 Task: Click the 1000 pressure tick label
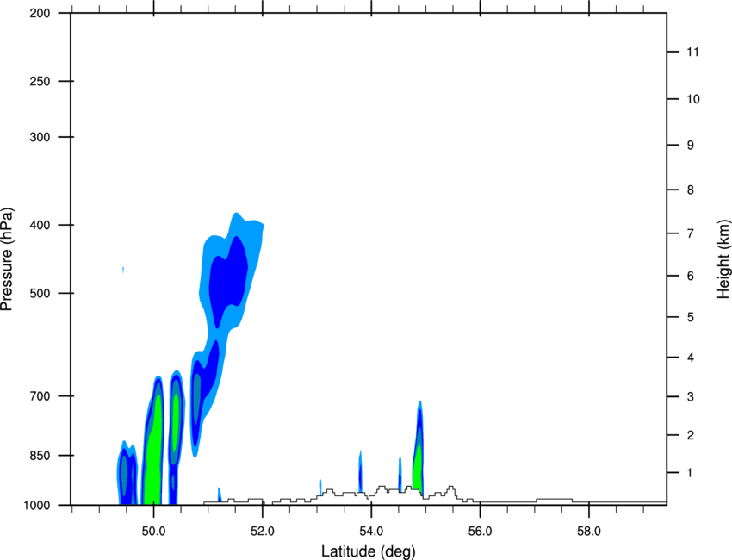click(37, 506)
